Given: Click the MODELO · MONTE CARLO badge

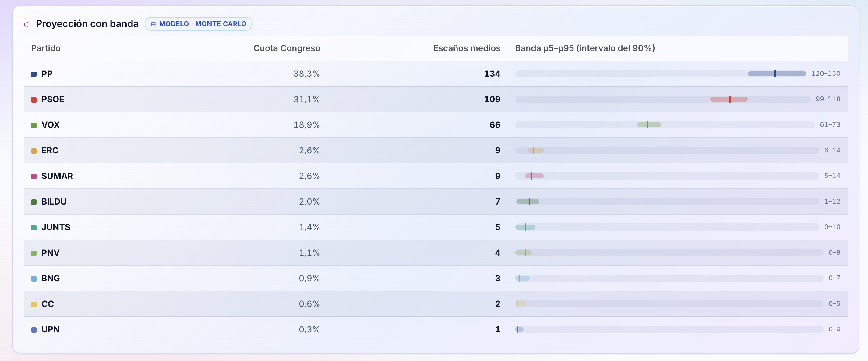Looking at the screenshot, I should coord(199,24).
